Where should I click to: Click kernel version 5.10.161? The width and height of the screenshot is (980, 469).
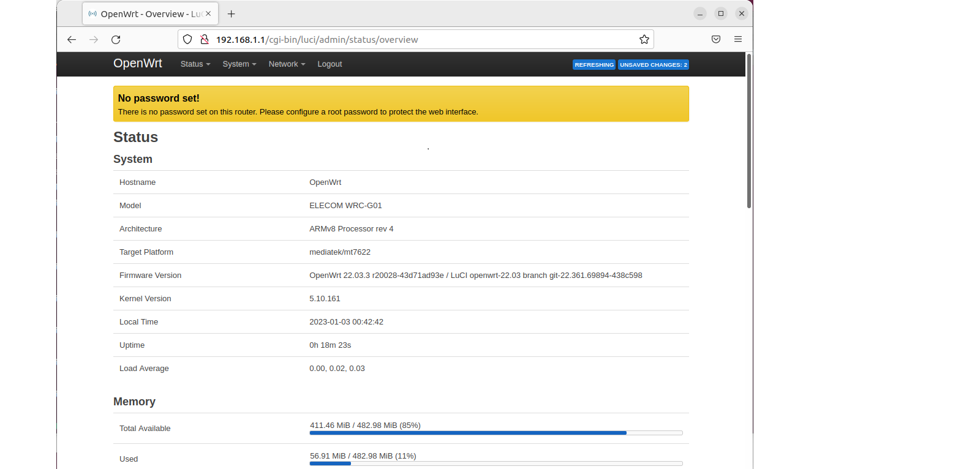325,299
